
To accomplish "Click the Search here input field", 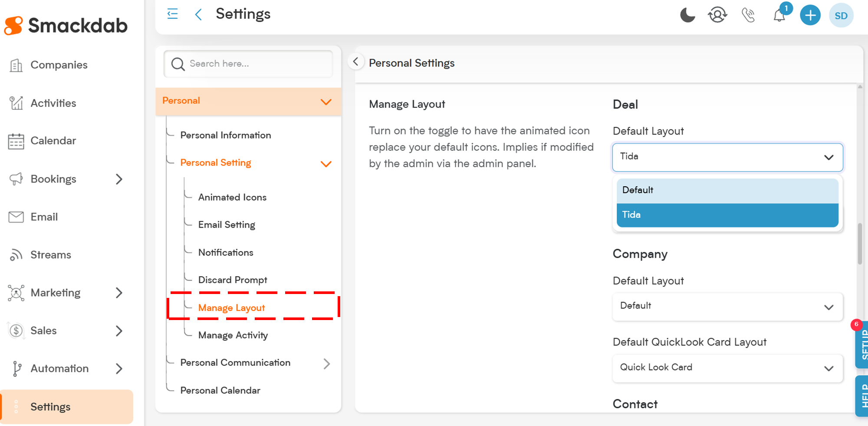I will tap(256, 64).
